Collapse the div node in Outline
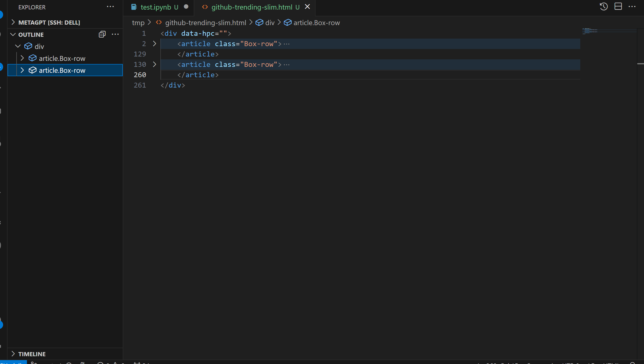Image resolution: width=644 pixels, height=364 pixels. click(18, 46)
